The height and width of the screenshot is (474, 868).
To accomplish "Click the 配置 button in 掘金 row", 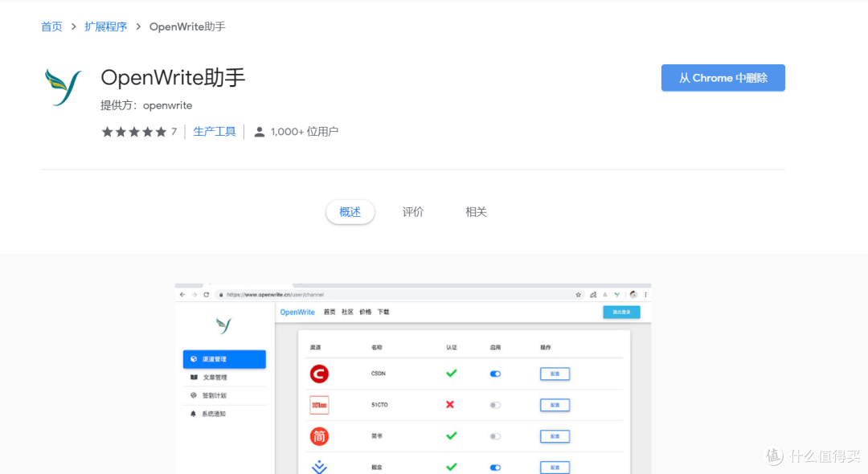I will (x=555, y=468).
